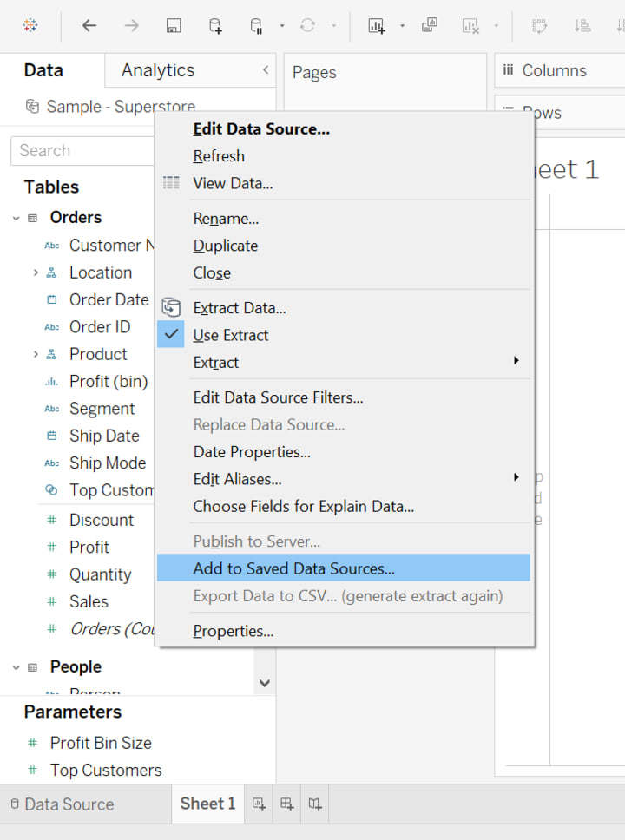Viewport: 625px width, 840px height.
Task: Switch to the Analytics tab
Action: pos(158,70)
